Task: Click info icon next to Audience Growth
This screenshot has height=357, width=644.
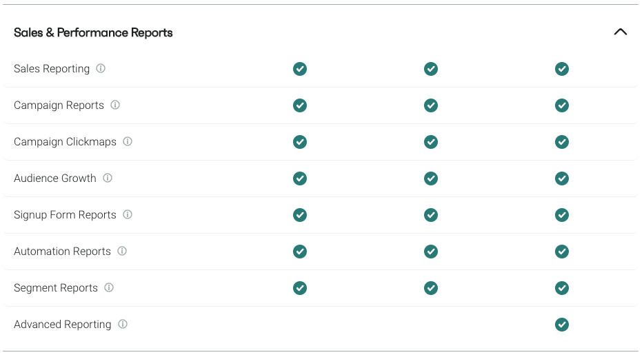Action: point(108,178)
